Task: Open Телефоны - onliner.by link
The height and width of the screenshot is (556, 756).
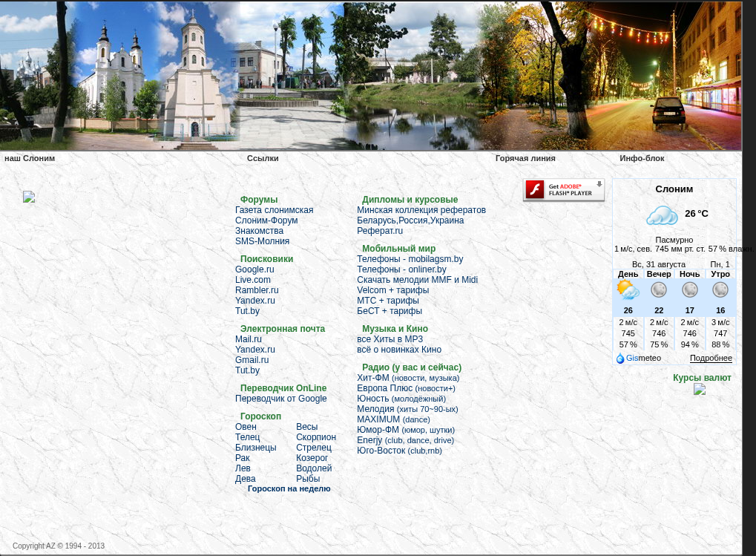Action: pyautogui.click(x=401, y=269)
